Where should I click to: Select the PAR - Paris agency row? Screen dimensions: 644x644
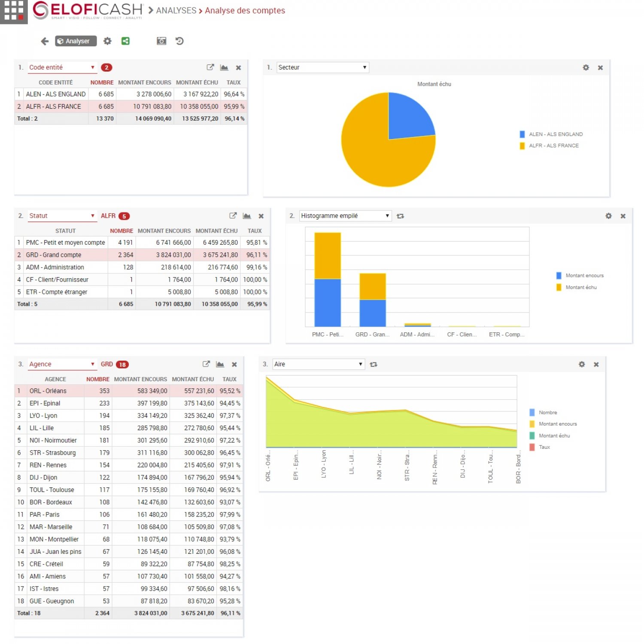coord(129,515)
